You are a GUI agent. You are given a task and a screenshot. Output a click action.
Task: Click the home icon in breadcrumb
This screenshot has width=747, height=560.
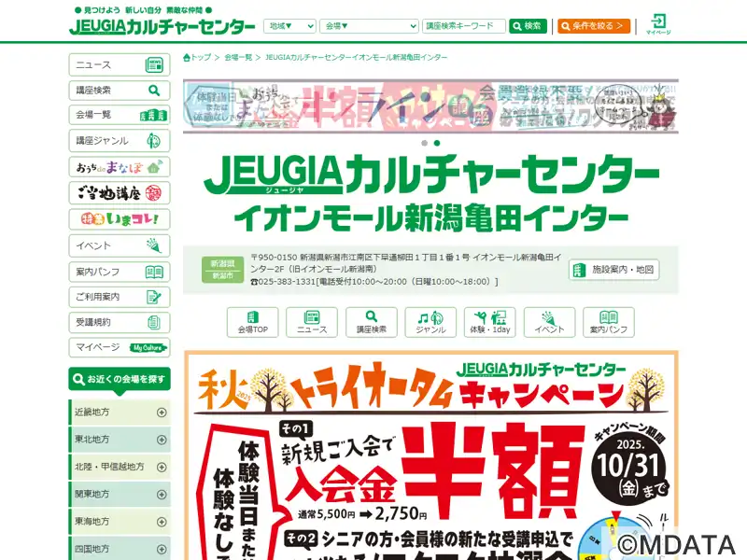tap(187, 57)
